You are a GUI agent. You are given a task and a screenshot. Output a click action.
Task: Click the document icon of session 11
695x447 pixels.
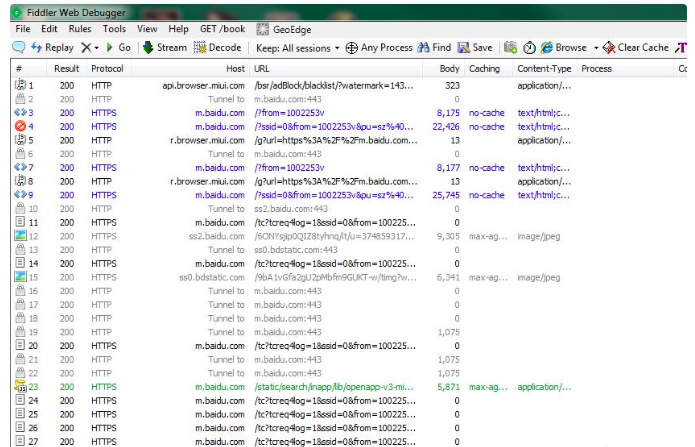20,222
